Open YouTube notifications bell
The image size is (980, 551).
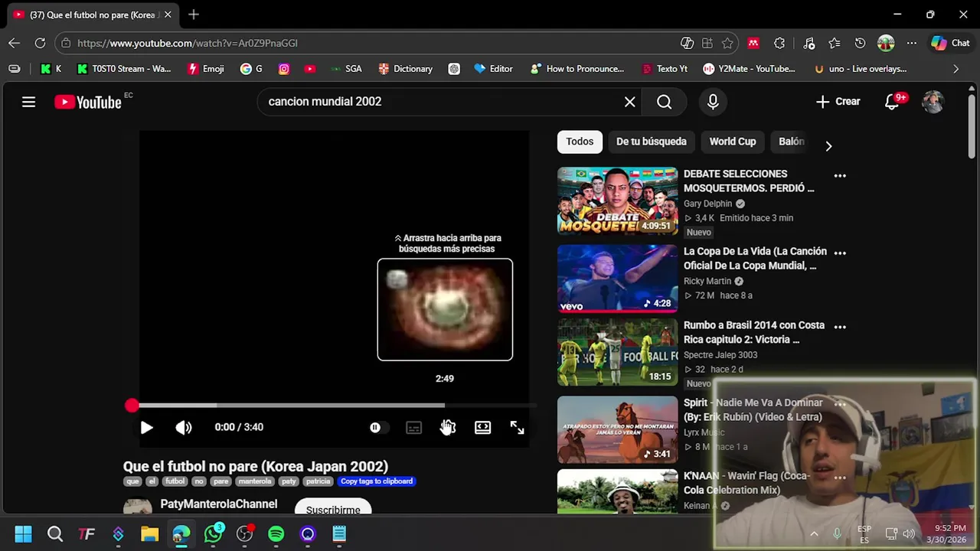point(892,102)
